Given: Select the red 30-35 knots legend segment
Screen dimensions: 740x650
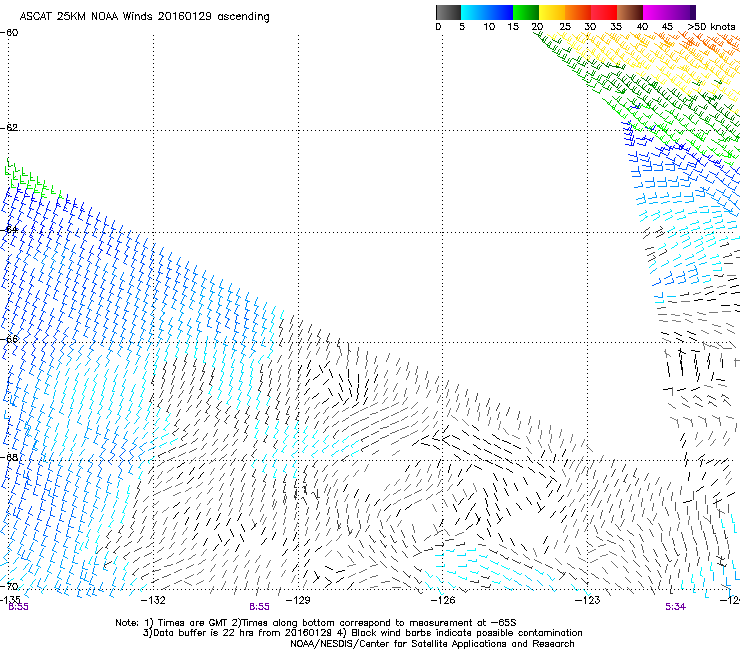Looking at the screenshot, I should (x=604, y=12).
